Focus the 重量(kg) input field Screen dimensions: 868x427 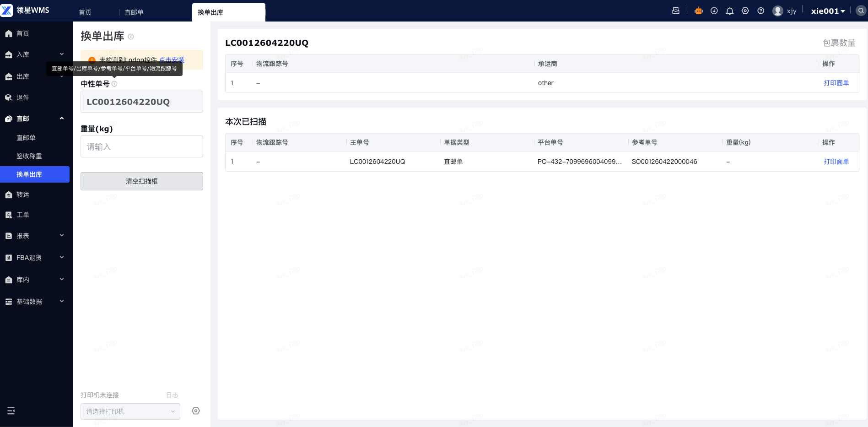click(142, 146)
